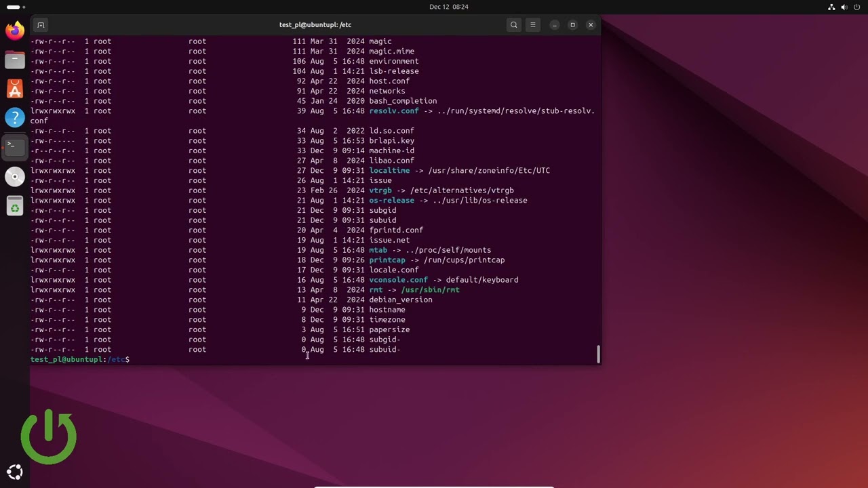This screenshot has height=488, width=868.
Task: Click the printcap symlink name
Action: [x=387, y=260]
